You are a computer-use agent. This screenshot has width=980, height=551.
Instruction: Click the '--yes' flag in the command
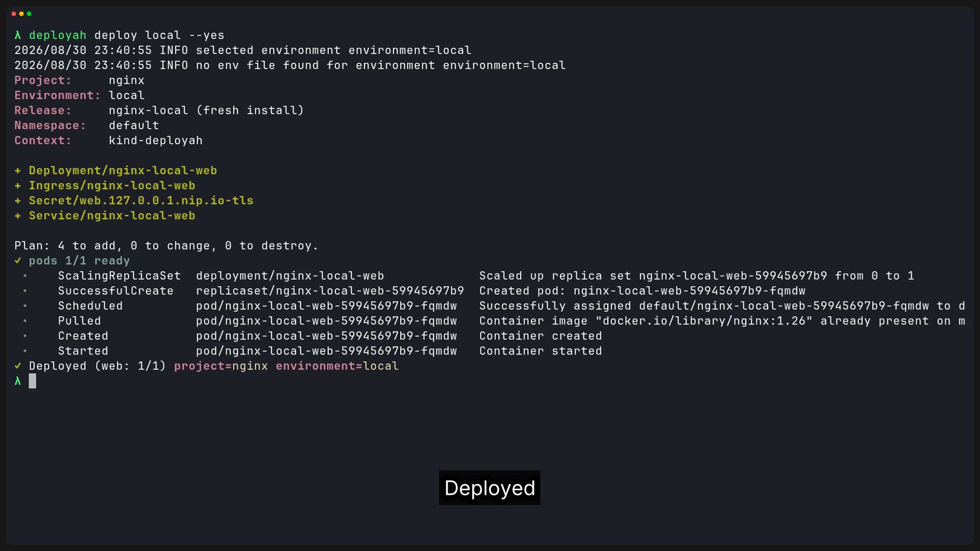(x=207, y=35)
